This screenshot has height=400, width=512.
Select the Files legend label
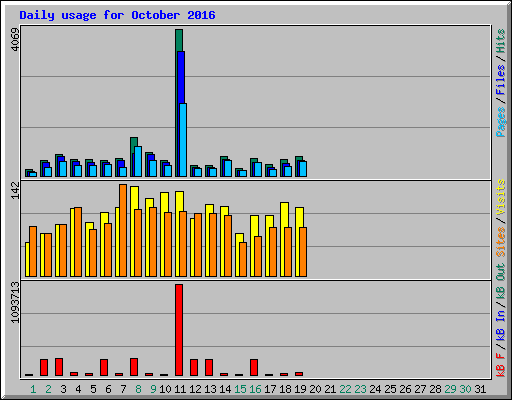coord(500,79)
